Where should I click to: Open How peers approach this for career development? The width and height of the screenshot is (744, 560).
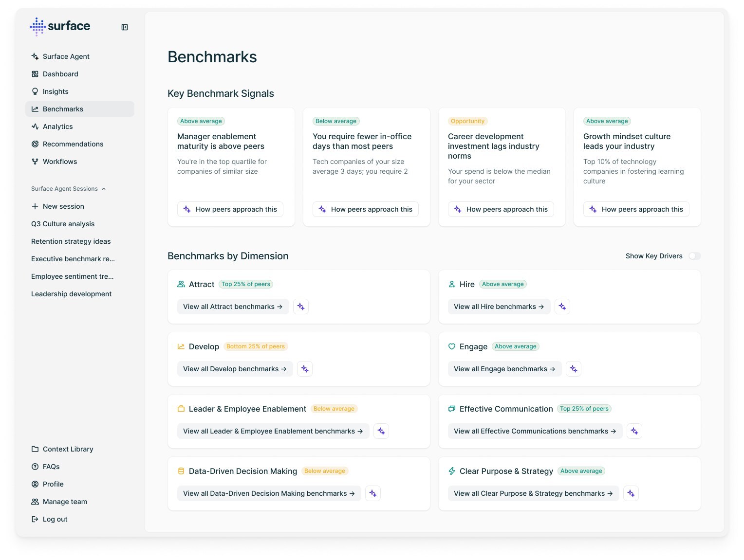pos(501,209)
